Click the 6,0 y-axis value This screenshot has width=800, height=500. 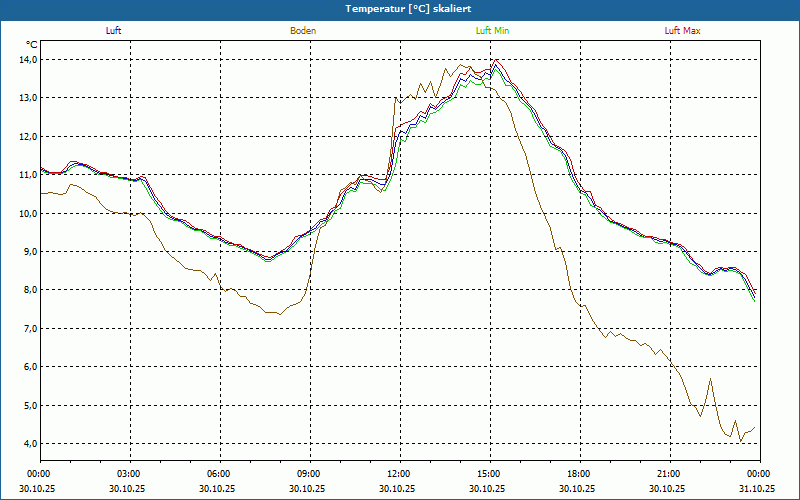tap(30, 367)
